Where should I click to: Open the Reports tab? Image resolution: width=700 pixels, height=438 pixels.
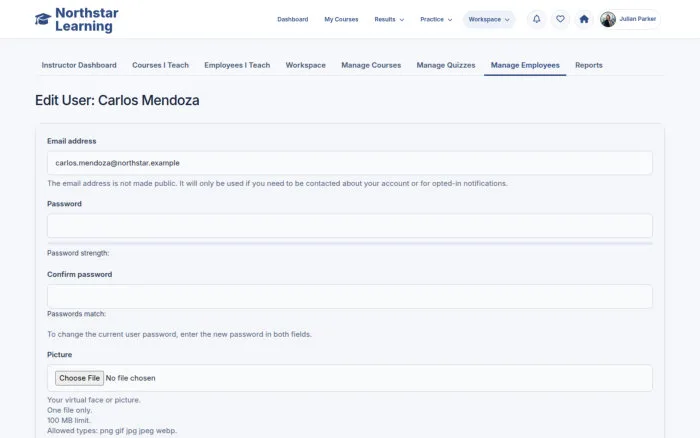(x=588, y=65)
